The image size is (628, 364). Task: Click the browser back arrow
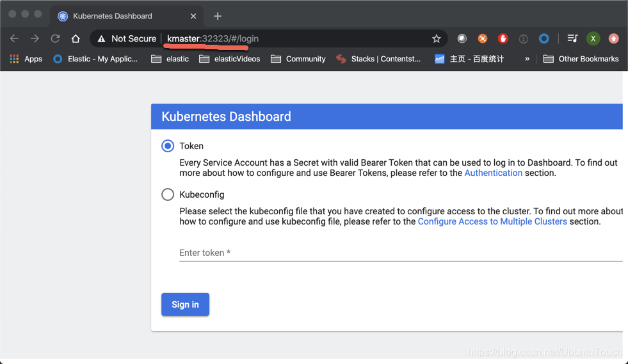pos(14,39)
